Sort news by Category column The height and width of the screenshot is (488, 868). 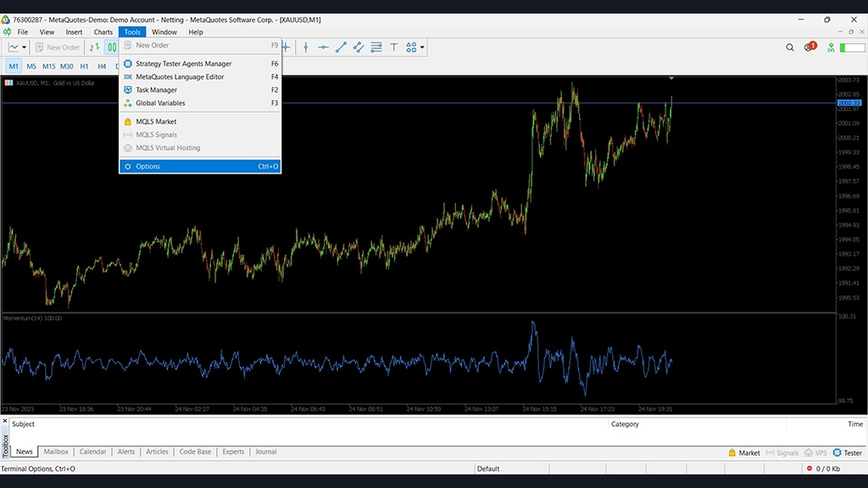625,424
